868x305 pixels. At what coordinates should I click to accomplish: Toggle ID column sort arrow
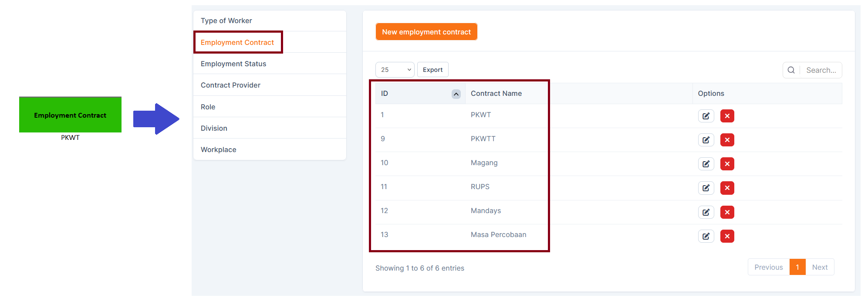tap(456, 94)
